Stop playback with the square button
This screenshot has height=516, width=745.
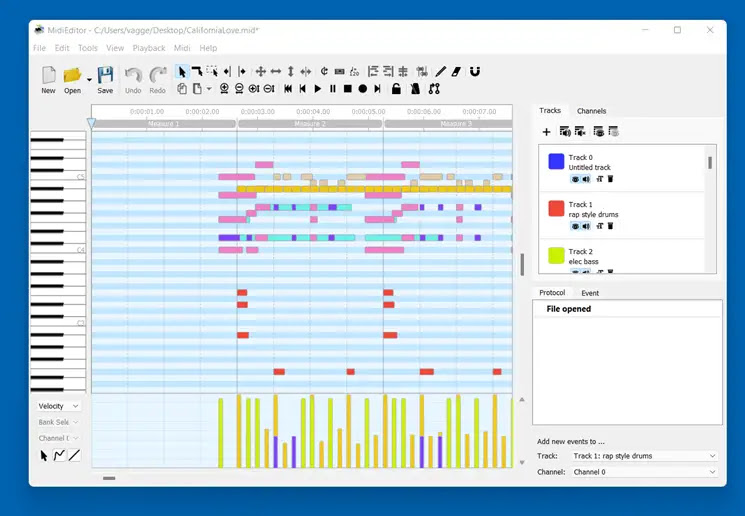(348, 88)
